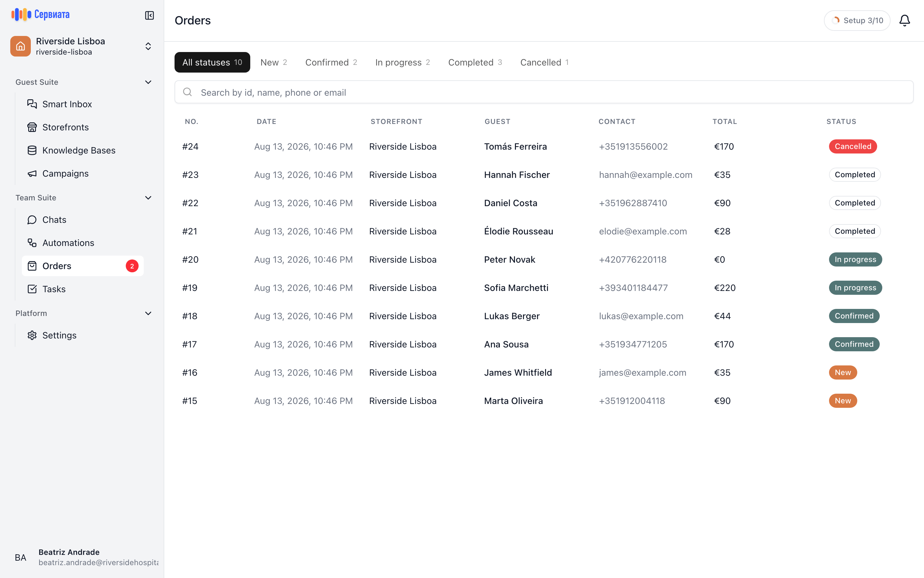The width and height of the screenshot is (924, 578).
Task: Click guest name James Whitfield
Action: click(x=518, y=373)
